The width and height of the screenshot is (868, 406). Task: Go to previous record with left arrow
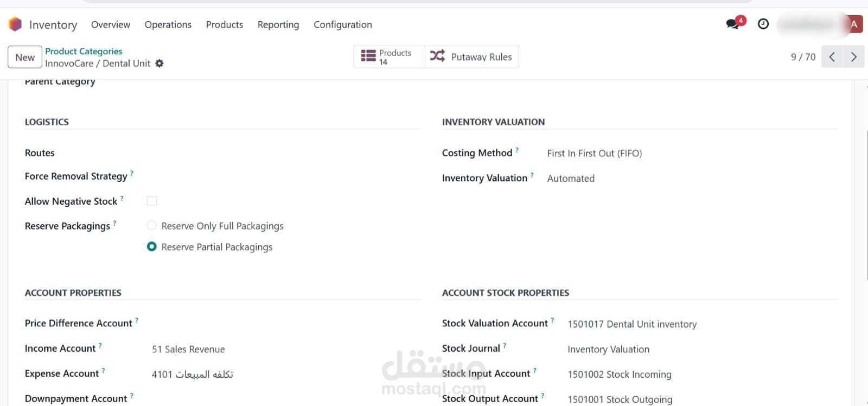pos(832,57)
